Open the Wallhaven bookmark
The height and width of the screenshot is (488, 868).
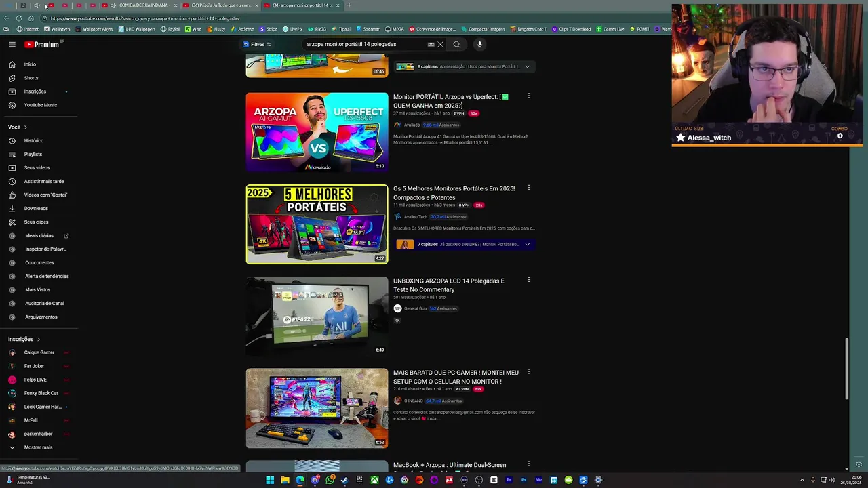tap(56, 29)
